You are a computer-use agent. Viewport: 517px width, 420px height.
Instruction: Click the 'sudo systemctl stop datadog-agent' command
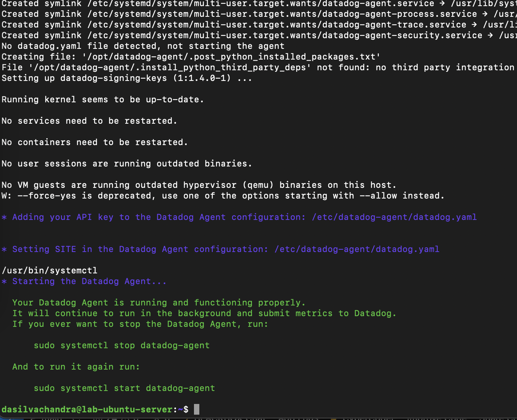click(x=122, y=346)
